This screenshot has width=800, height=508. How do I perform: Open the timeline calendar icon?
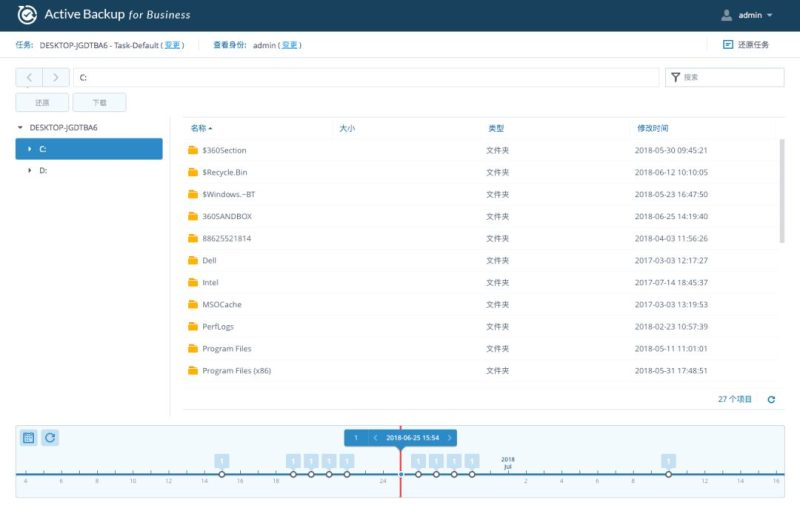[x=29, y=438]
